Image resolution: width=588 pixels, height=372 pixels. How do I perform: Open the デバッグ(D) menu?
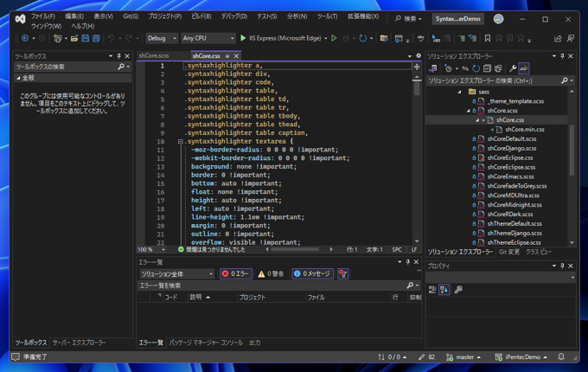tap(233, 16)
